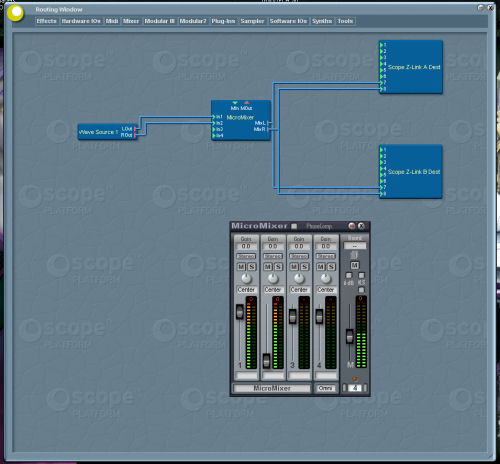Image resolution: width=500 pixels, height=464 pixels.
Task: Mute the MicroMixer master channel
Action: click(355, 265)
